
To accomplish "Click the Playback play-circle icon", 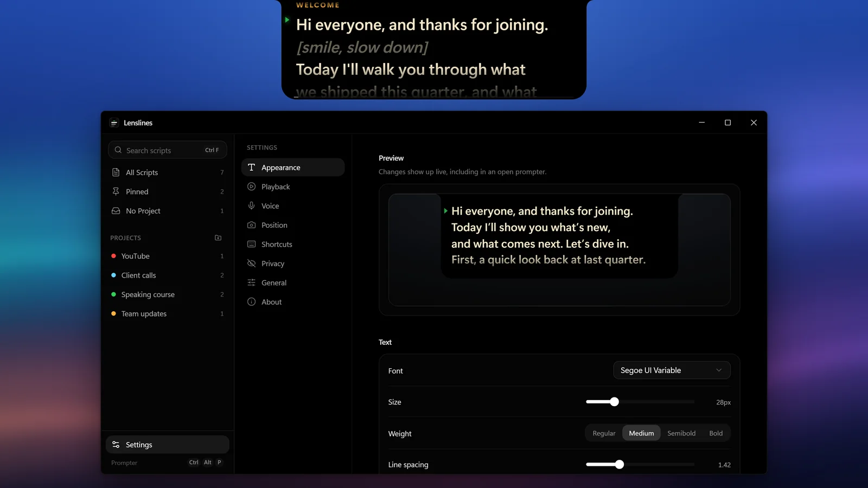I will tap(251, 187).
